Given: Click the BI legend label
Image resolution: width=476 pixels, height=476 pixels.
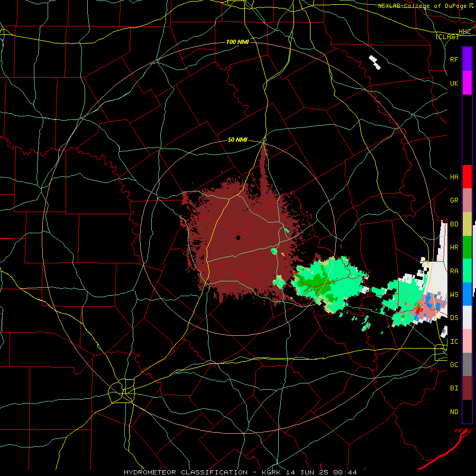Looking at the screenshot, I should [x=454, y=388].
